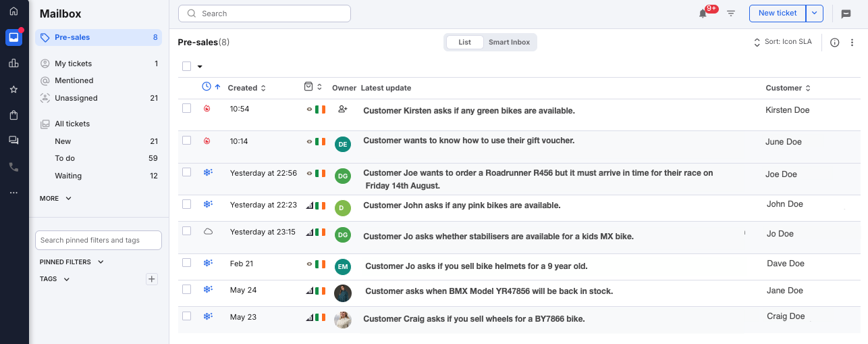This screenshot has height=344, width=868.
Task: Click the snowflake SLA icon on Feb 21 ticket
Action: point(208,263)
